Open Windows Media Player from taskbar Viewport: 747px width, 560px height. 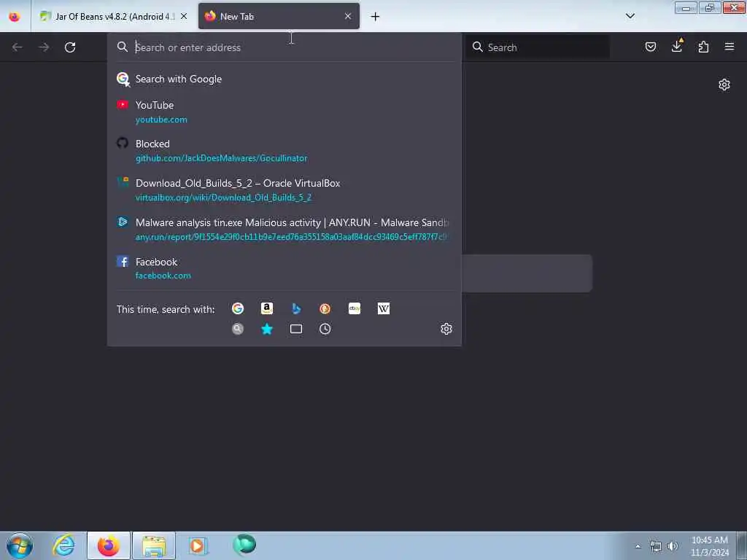click(x=198, y=545)
